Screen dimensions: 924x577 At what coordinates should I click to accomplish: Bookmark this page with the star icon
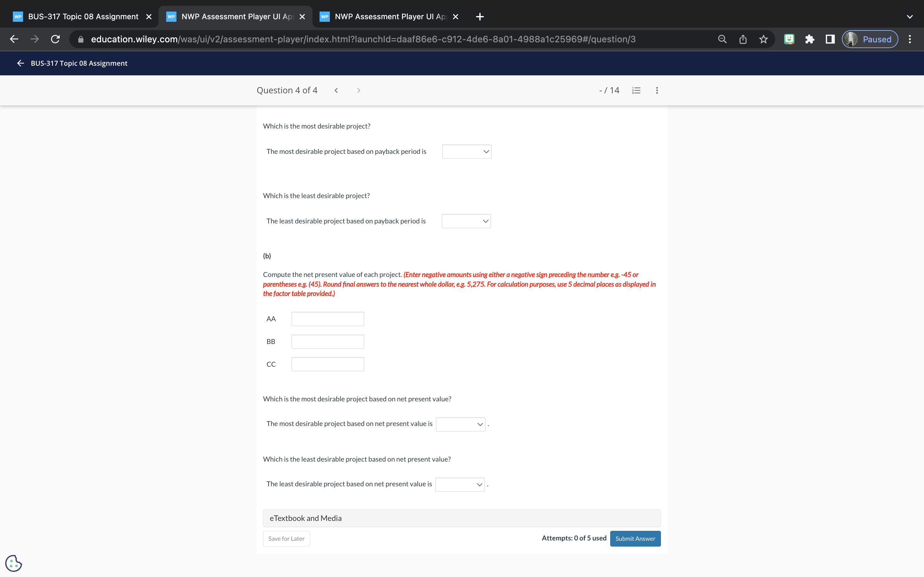tap(763, 39)
